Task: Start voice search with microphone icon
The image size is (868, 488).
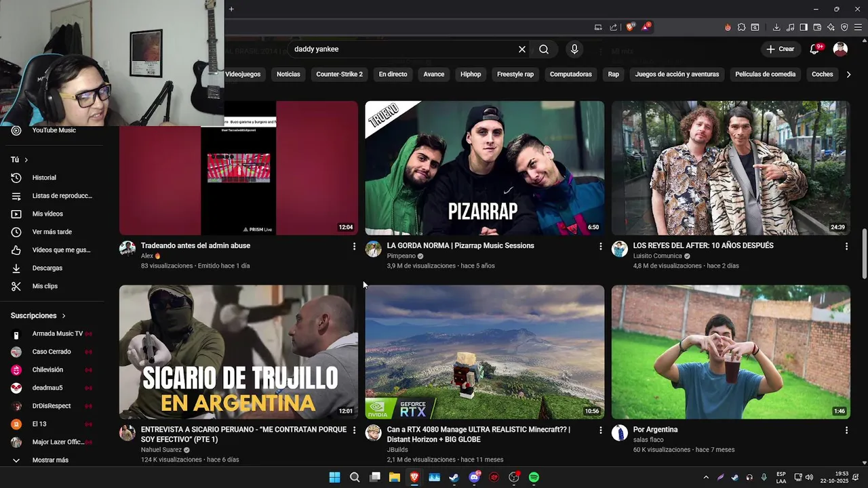Action: 574,49
